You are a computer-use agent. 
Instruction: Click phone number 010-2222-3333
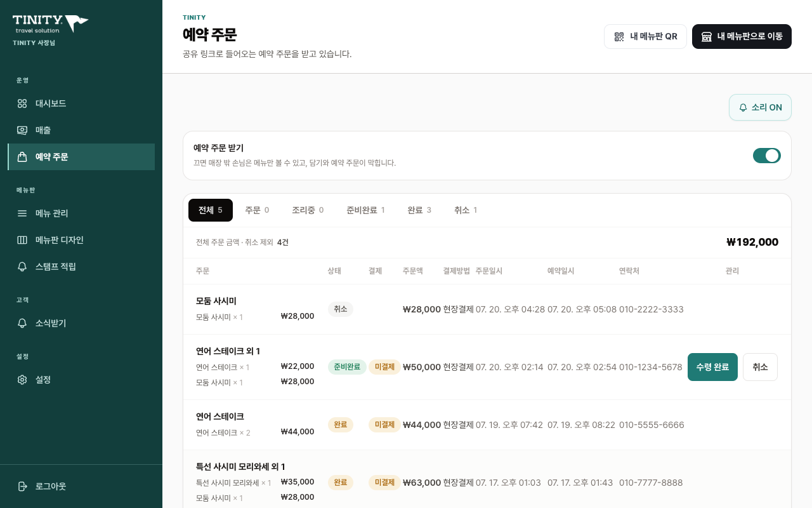click(652, 309)
